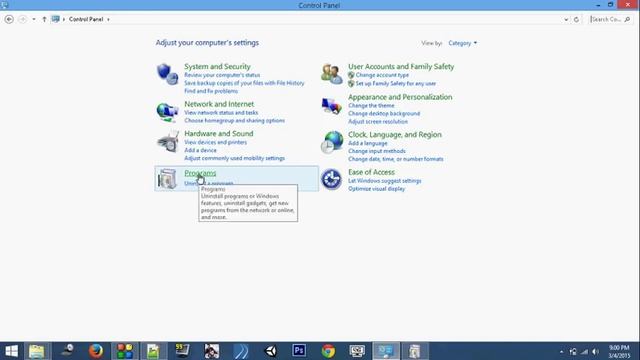Click Change account type
Viewport: 640px width, 360px height.
(x=382, y=75)
